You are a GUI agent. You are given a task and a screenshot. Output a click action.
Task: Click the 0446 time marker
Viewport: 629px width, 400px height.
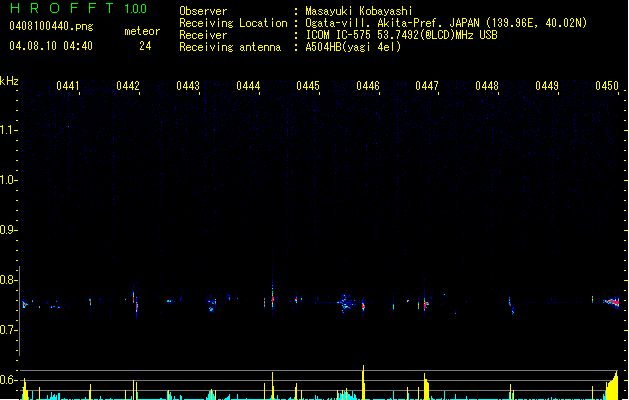point(368,86)
